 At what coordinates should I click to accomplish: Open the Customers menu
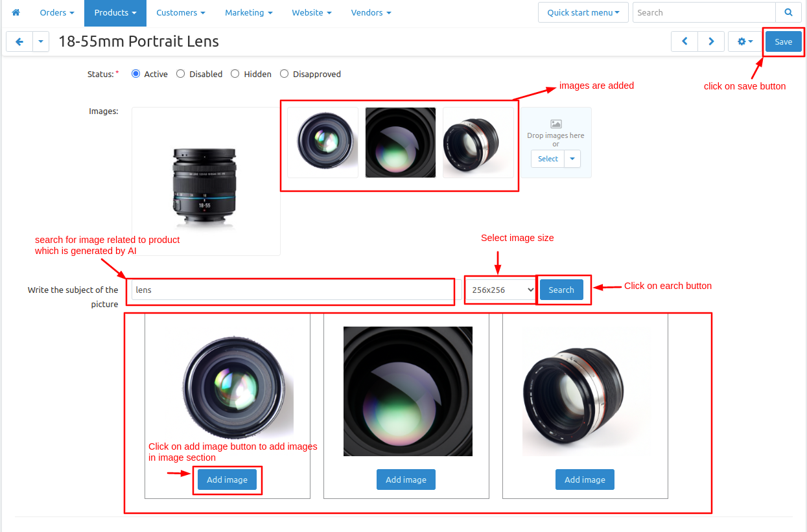tap(181, 12)
